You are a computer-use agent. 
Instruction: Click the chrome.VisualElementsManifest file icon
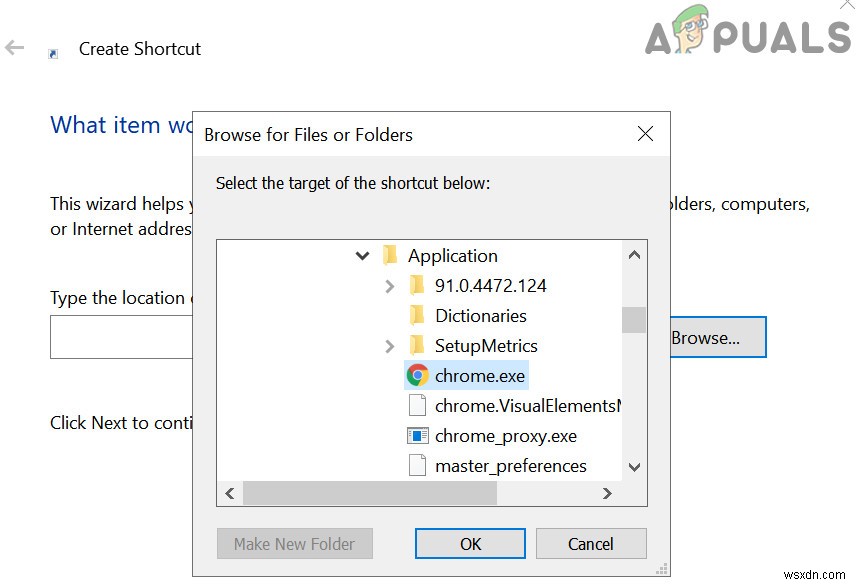[x=419, y=405]
